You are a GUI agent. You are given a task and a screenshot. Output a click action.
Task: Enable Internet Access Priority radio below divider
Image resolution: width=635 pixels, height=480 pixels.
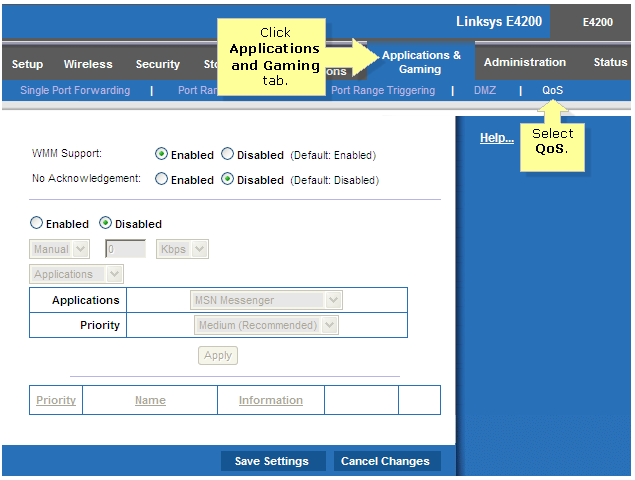[x=36, y=223]
